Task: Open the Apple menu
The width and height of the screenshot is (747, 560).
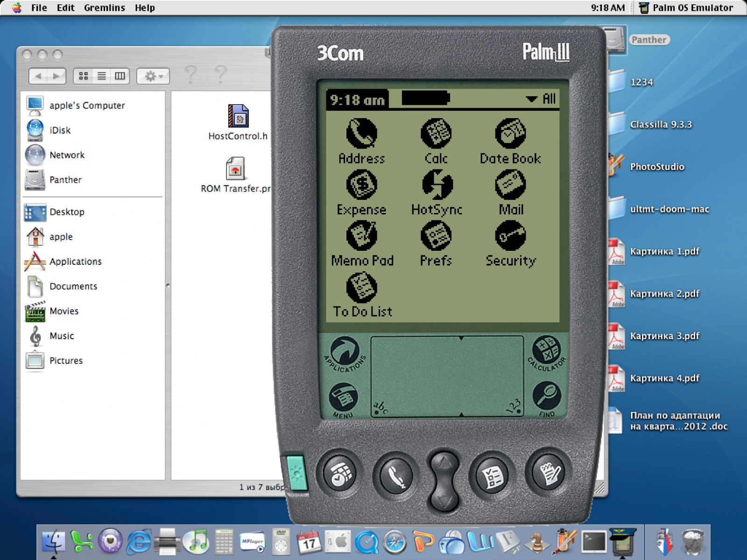Action: click(x=17, y=7)
